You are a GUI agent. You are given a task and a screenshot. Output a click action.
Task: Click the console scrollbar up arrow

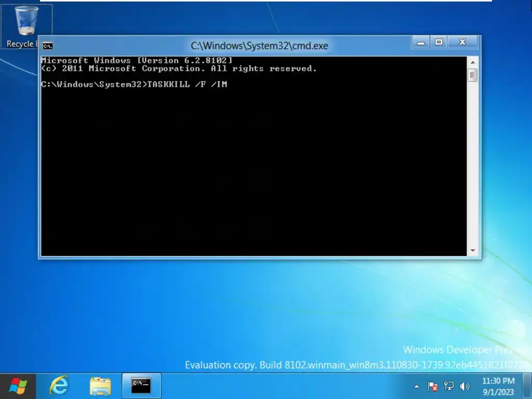pos(473,62)
